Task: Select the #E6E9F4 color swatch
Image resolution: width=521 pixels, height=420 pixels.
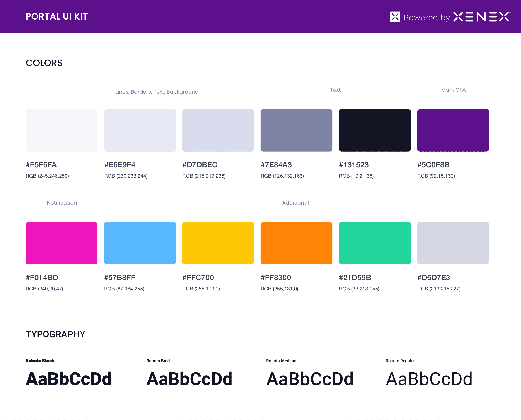Action: coord(140,130)
